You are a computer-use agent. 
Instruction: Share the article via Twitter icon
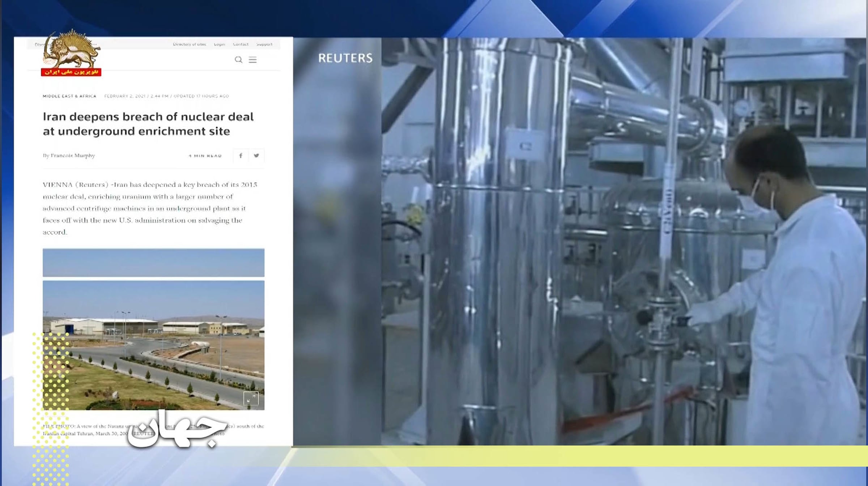coord(256,155)
